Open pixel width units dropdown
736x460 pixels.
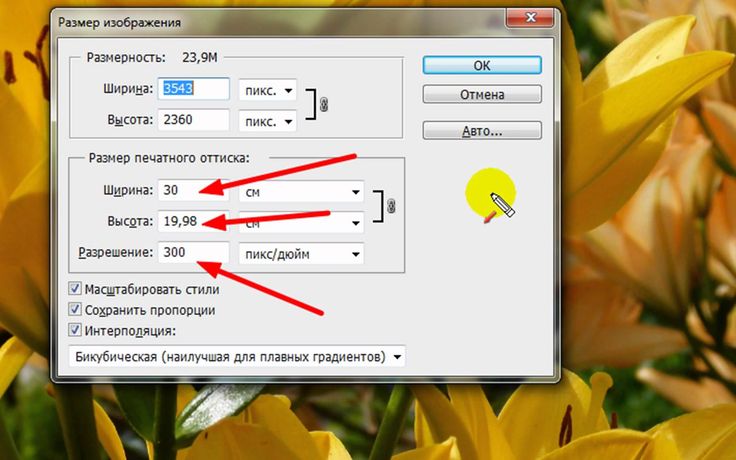(268, 90)
